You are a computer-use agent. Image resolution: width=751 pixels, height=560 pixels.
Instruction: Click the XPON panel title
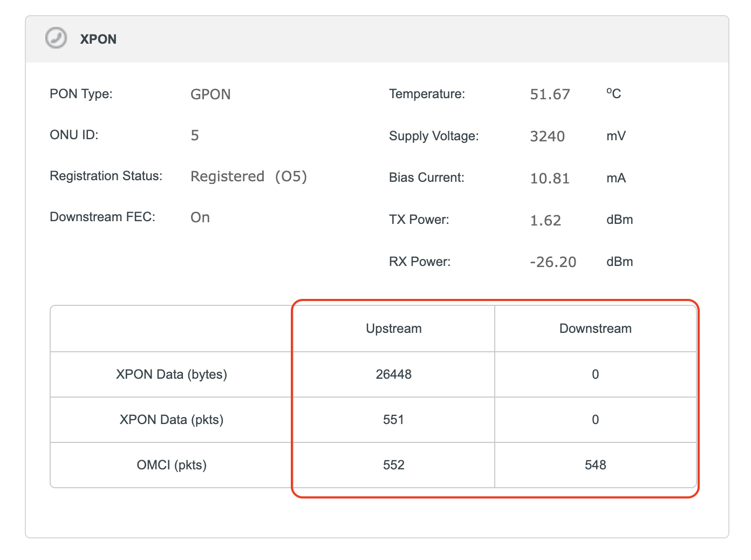tap(98, 39)
